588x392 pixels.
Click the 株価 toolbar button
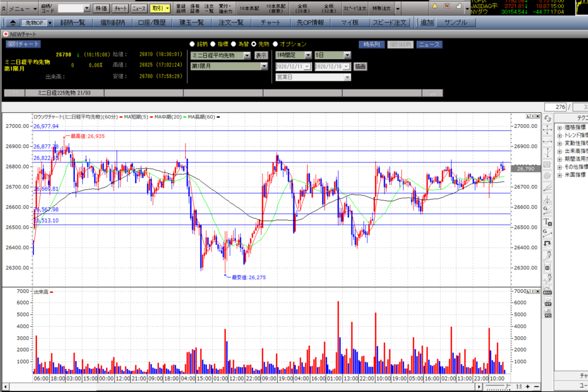(x=101, y=8)
